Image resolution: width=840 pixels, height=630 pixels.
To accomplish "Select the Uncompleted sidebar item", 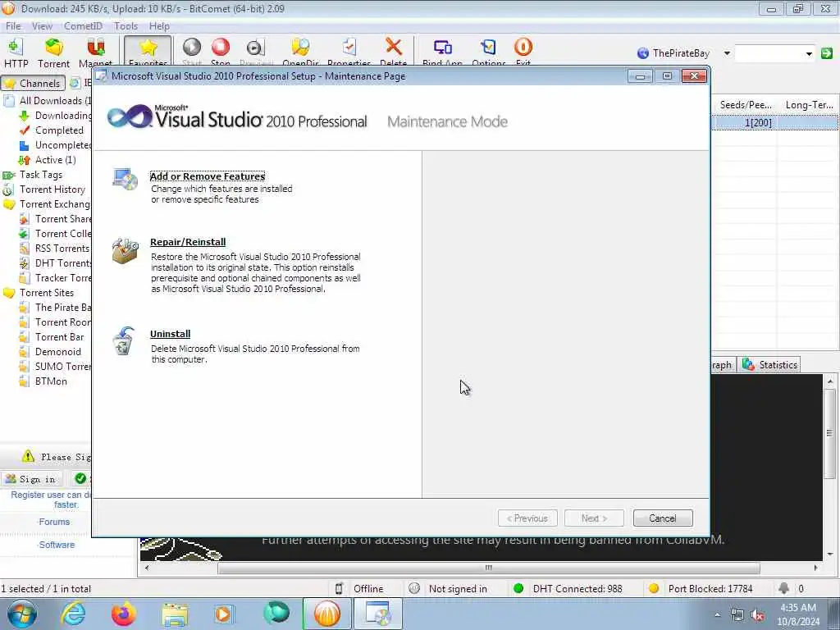I will (x=56, y=145).
